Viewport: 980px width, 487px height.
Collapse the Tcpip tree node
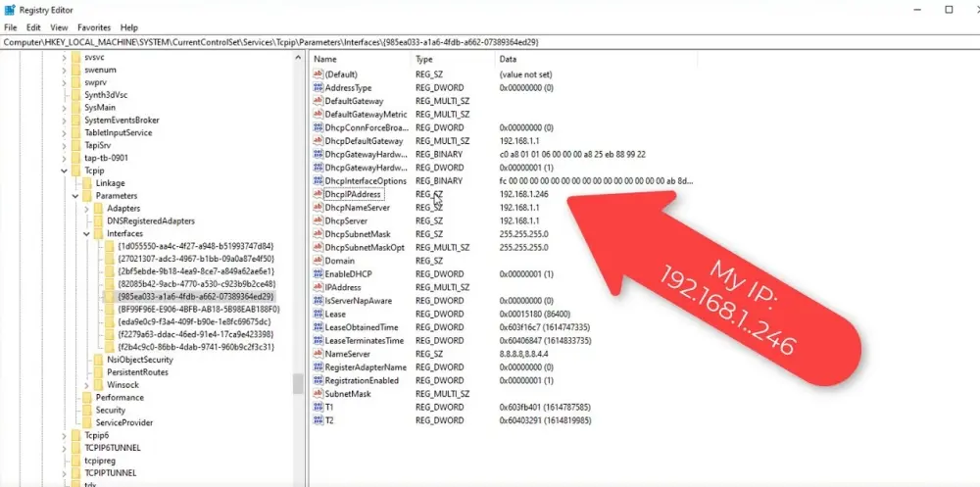(65, 170)
